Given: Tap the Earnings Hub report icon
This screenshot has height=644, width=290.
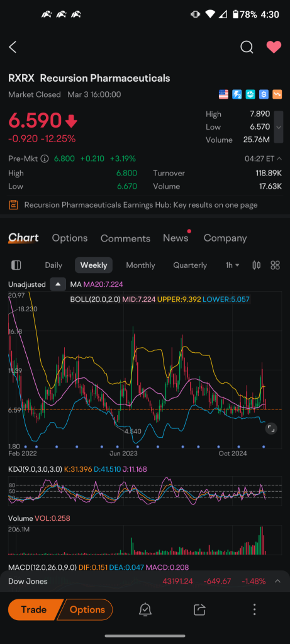Looking at the screenshot, I should tap(14, 204).
